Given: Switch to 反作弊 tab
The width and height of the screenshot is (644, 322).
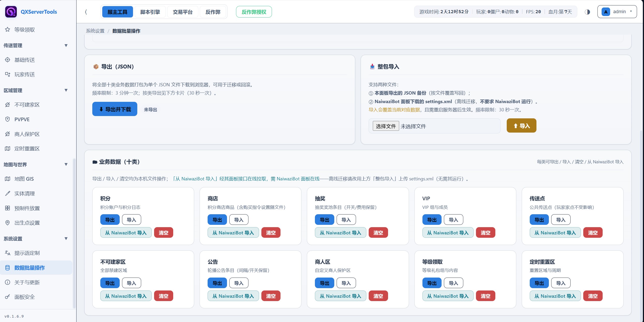Looking at the screenshot, I should (x=213, y=12).
